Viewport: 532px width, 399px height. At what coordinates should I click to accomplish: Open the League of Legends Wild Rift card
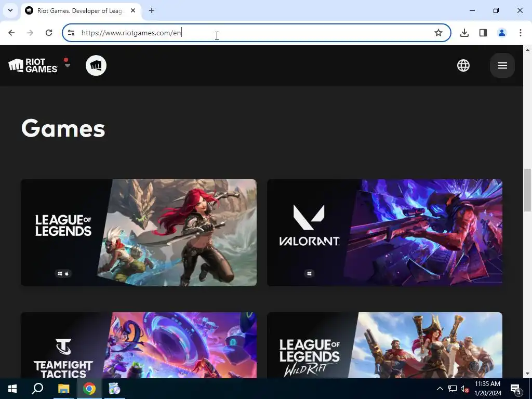point(385,345)
